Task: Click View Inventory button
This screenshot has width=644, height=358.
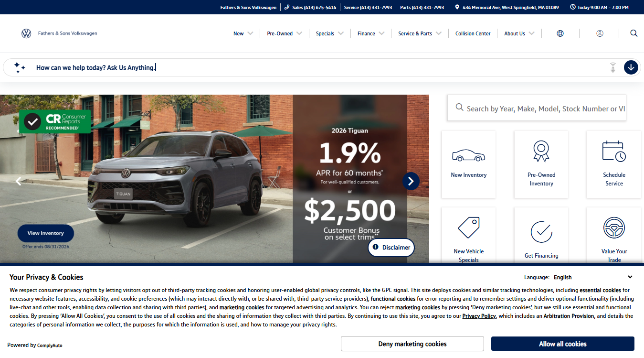Action: (x=46, y=233)
